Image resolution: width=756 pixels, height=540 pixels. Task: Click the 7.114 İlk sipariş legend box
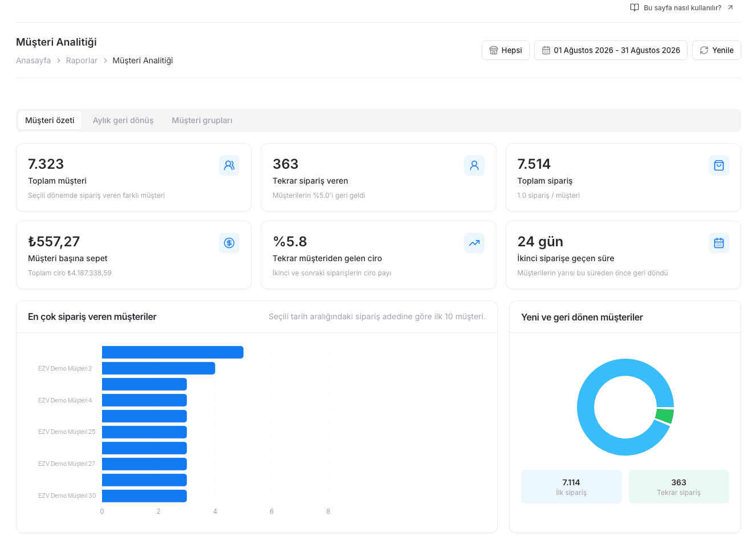(x=571, y=487)
